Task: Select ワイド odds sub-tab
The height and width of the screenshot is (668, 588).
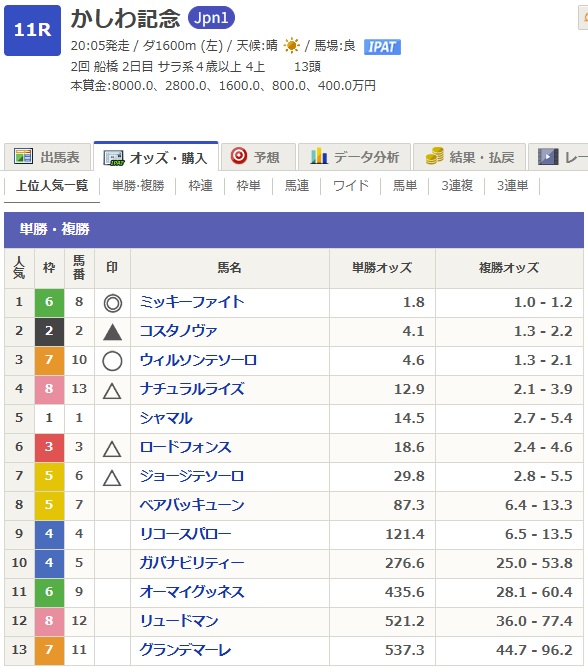Action: (x=350, y=186)
